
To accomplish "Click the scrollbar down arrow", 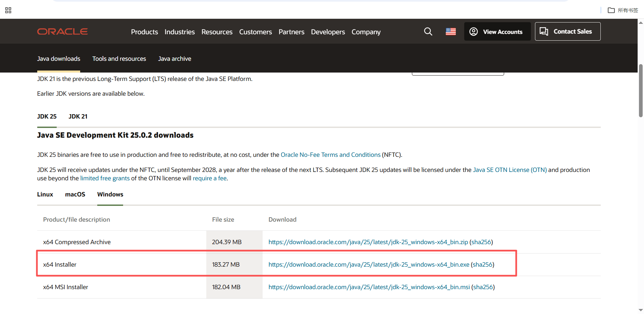I will click(x=641, y=310).
